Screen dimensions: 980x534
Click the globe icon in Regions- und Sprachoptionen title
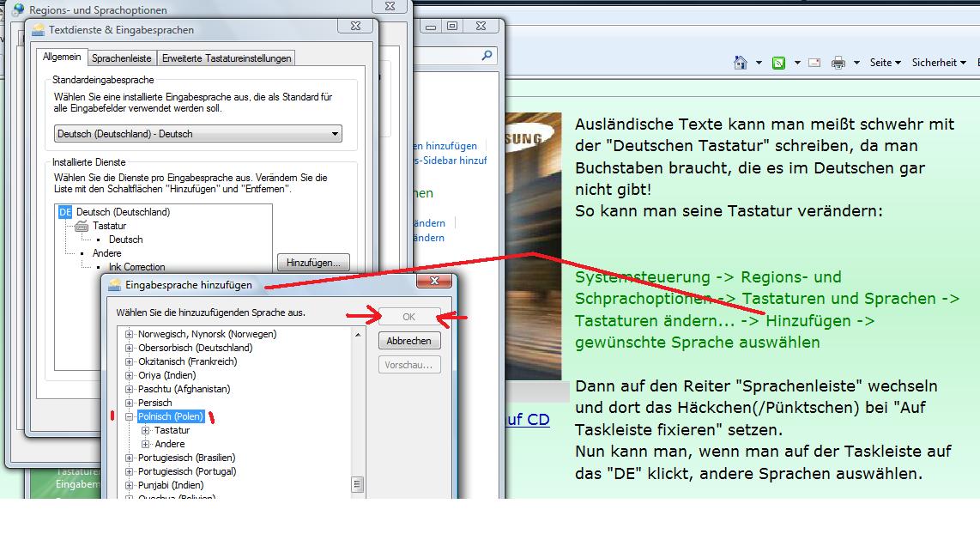17,10
